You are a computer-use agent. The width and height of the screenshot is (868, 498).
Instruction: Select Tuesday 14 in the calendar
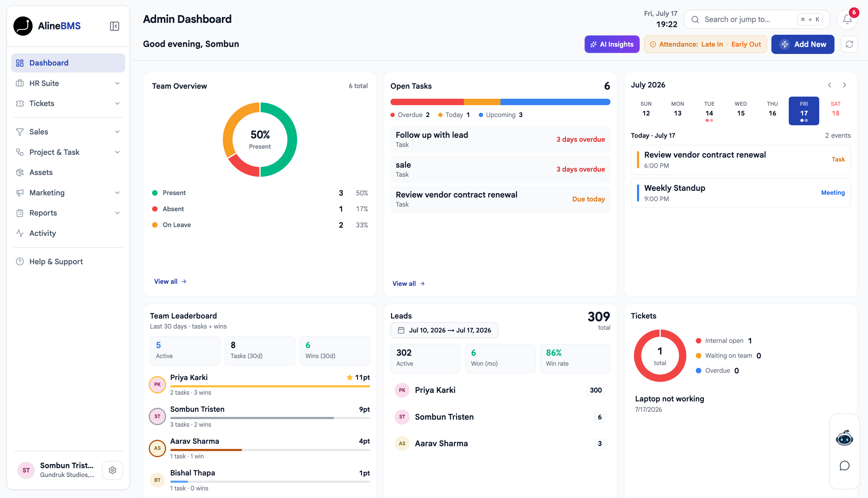click(709, 111)
